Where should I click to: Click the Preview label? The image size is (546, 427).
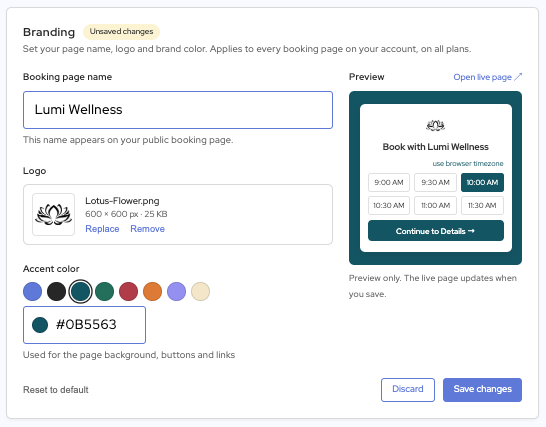pos(367,77)
